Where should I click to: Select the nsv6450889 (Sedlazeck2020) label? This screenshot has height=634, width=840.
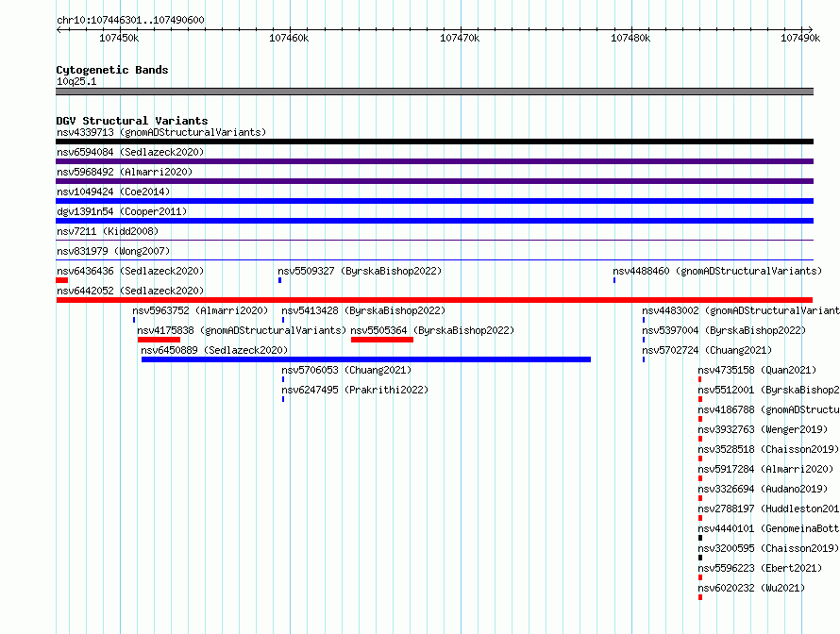(214, 350)
